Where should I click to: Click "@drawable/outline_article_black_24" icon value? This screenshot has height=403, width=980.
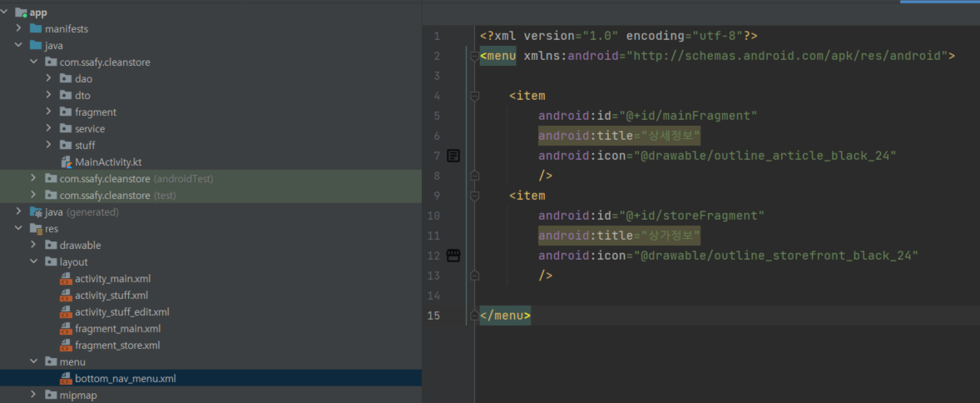pyautogui.click(x=765, y=156)
